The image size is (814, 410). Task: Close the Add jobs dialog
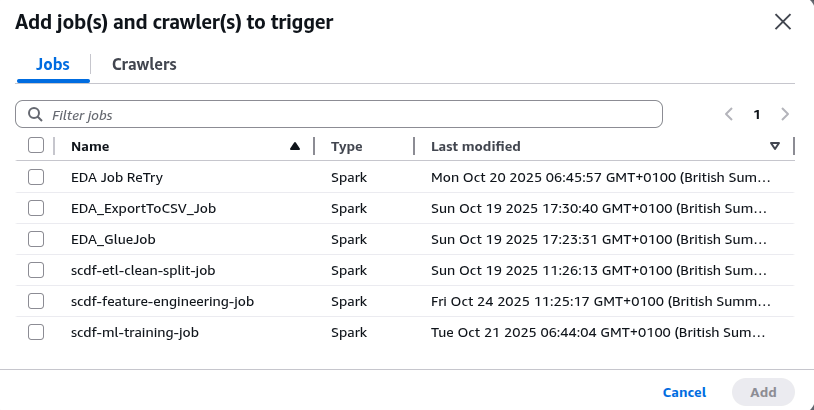(783, 22)
